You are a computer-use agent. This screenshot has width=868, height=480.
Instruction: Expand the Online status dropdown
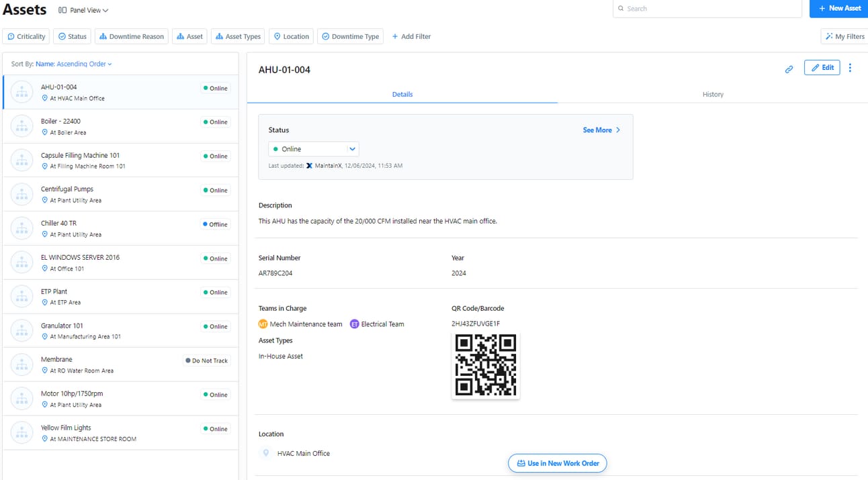314,149
